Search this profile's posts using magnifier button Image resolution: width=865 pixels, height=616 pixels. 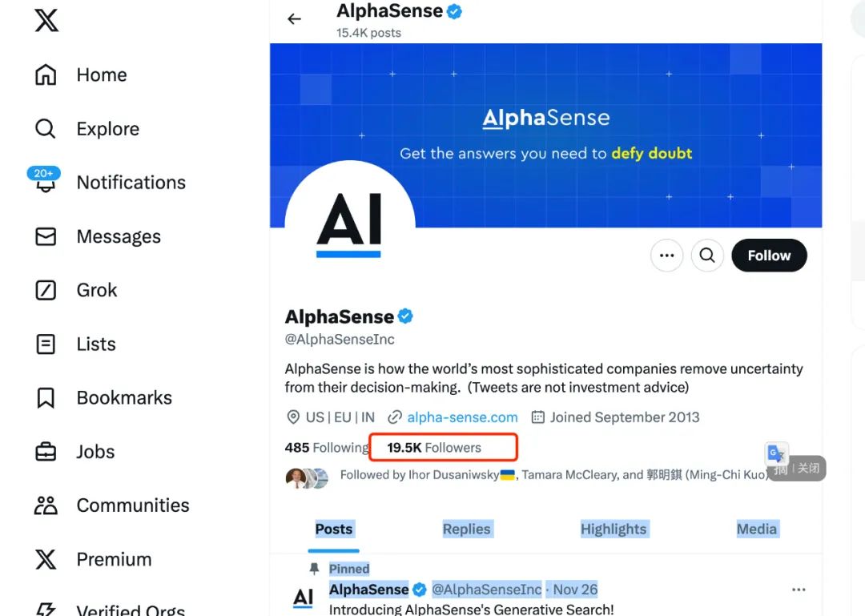tap(707, 256)
